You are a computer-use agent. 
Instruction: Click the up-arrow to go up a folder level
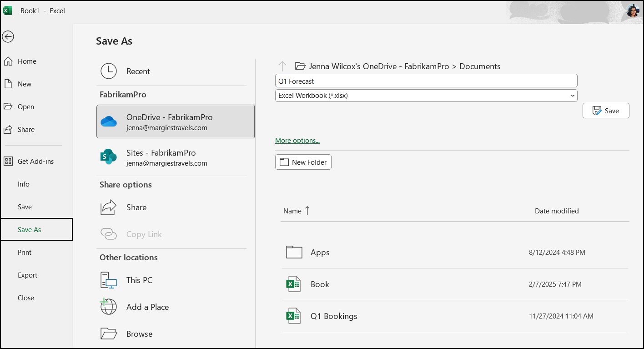(x=282, y=66)
